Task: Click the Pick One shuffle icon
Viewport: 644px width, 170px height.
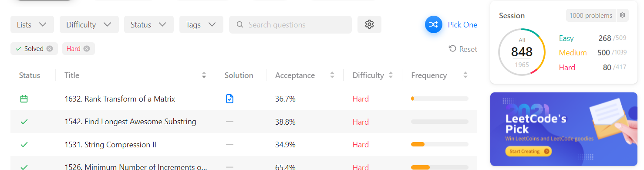Action: point(434,25)
